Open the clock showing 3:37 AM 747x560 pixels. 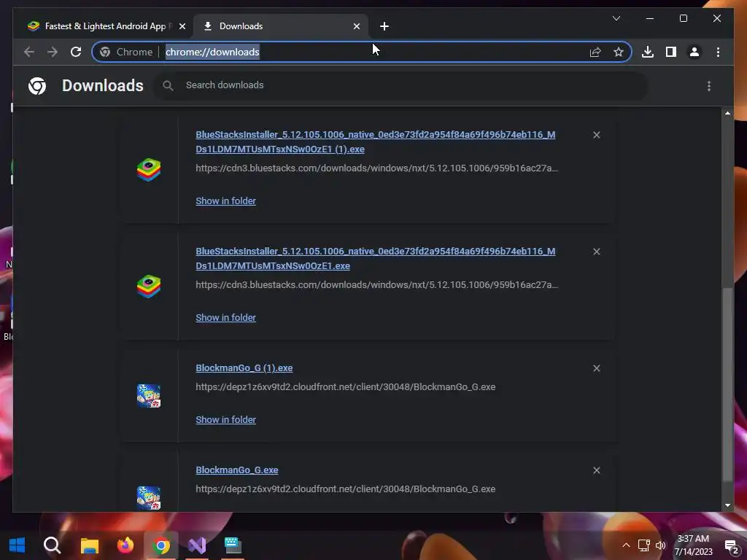click(693, 545)
